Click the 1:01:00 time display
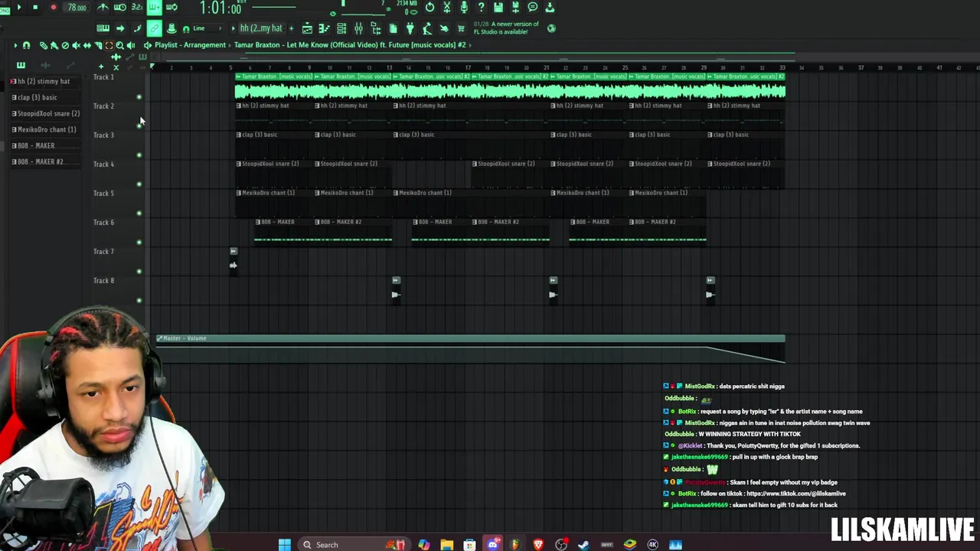This screenshot has height=551, width=980. [x=220, y=8]
